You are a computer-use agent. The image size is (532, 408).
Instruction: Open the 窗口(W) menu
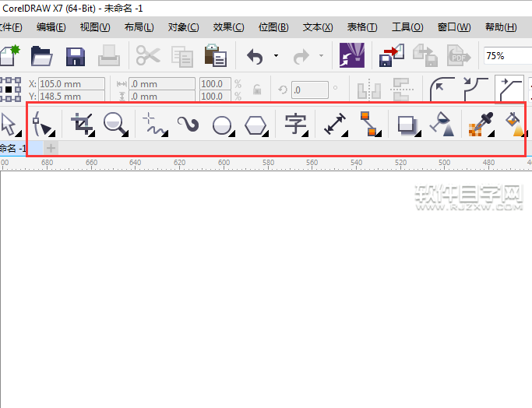click(x=454, y=27)
